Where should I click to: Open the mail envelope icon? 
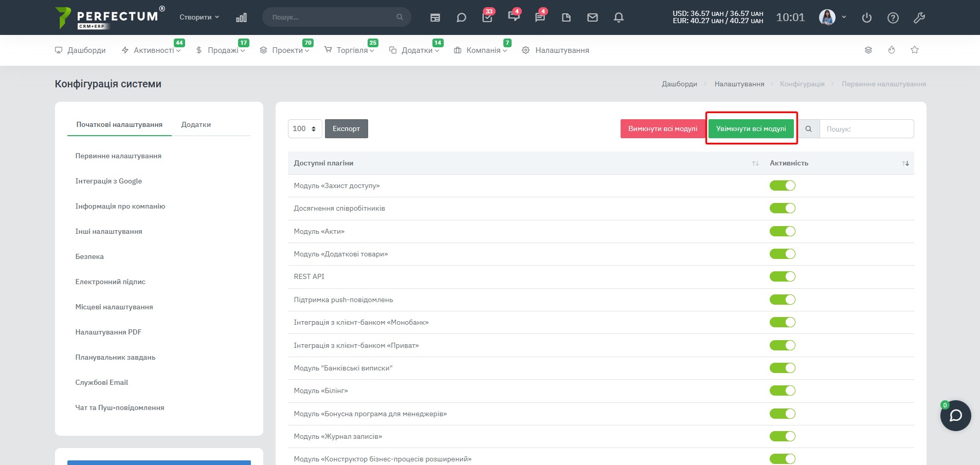pyautogui.click(x=592, y=17)
